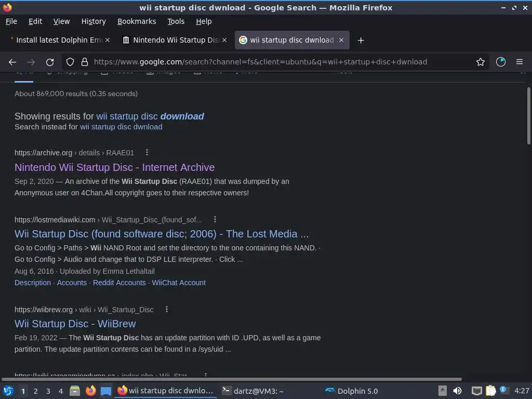Click the update notifier tray icon
This screenshot has width=532, height=399.
[x=504, y=390]
